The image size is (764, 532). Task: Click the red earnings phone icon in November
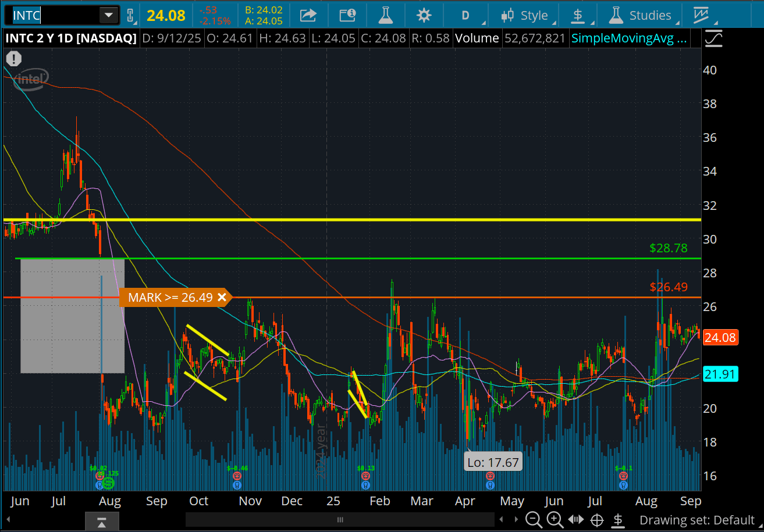[x=237, y=475]
